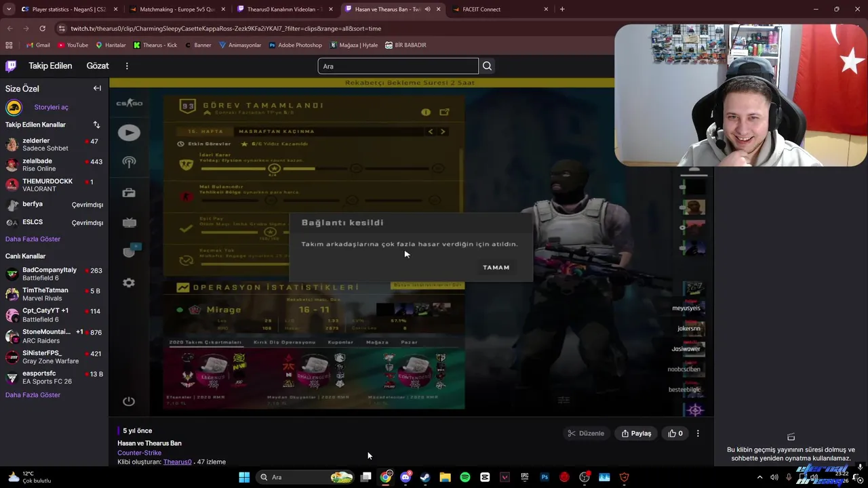
Task: Open CapCut from the taskbar
Action: click(485, 477)
